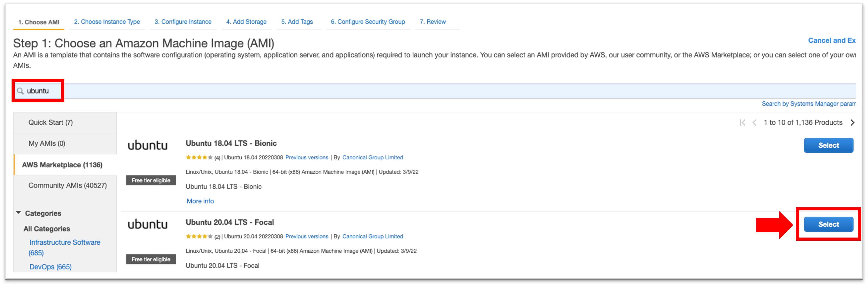Image resolution: width=868 pixels, height=286 pixels.
Task: Click the search magnifier icon
Action: tap(20, 91)
